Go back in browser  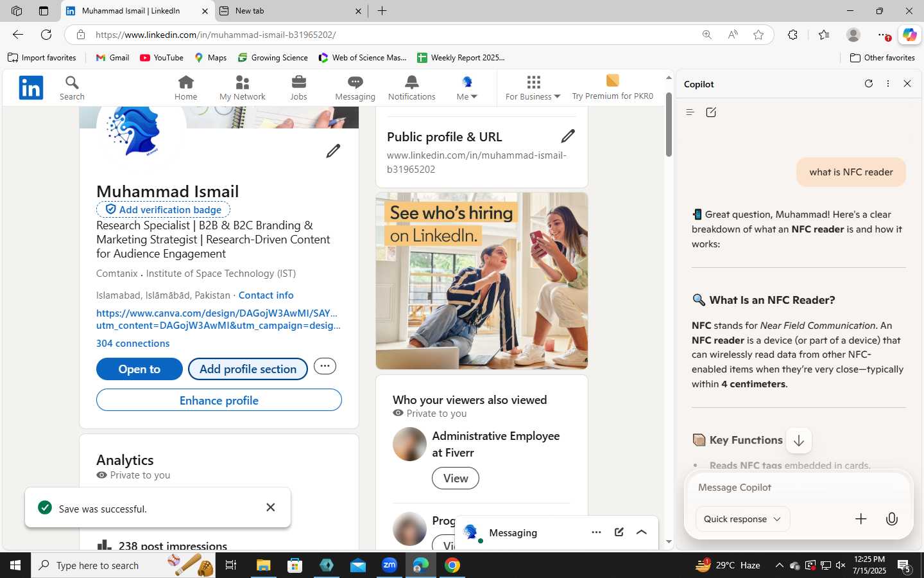tap(18, 35)
